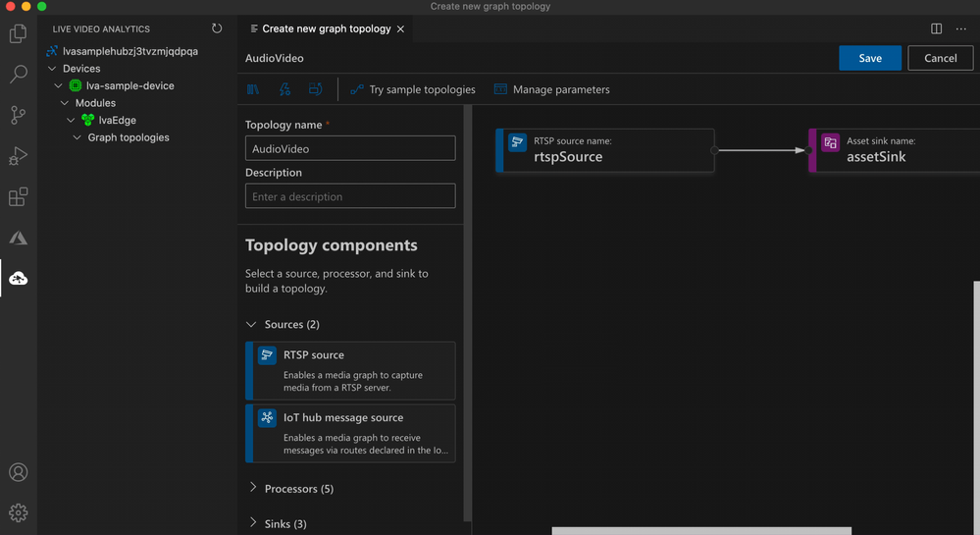Select the rtspSource node on canvas
Image resolution: width=980 pixels, height=535 pixels.
pos(605,150)
